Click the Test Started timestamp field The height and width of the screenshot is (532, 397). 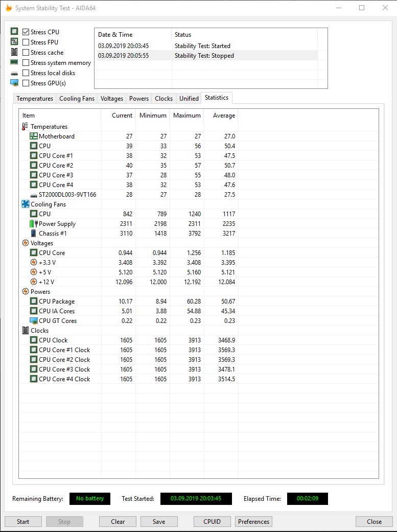click(196, 498)
